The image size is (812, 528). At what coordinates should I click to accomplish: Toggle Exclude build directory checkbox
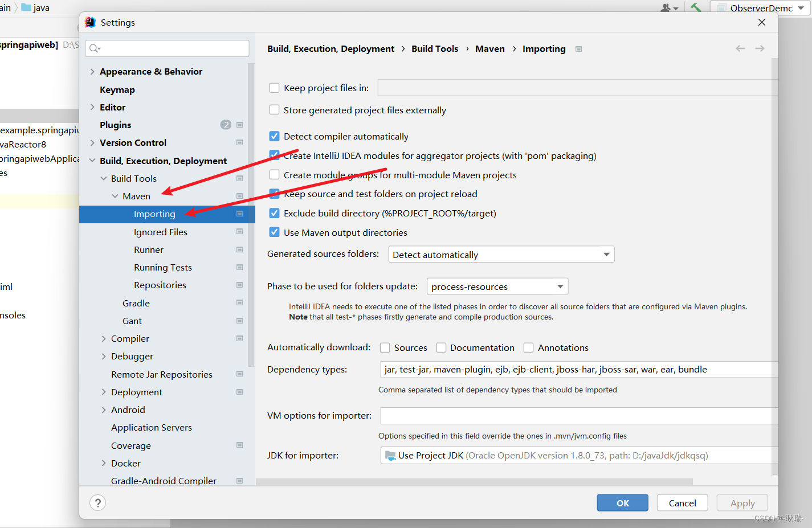point(274,213)
